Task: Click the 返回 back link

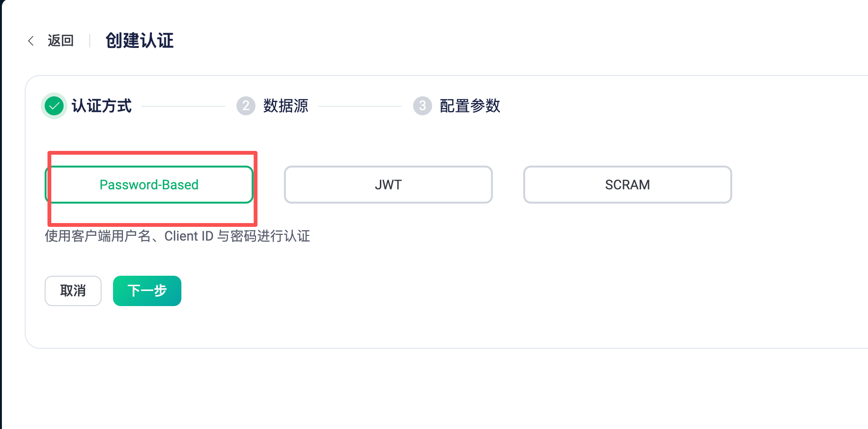Action: click(x=61, y=41)
